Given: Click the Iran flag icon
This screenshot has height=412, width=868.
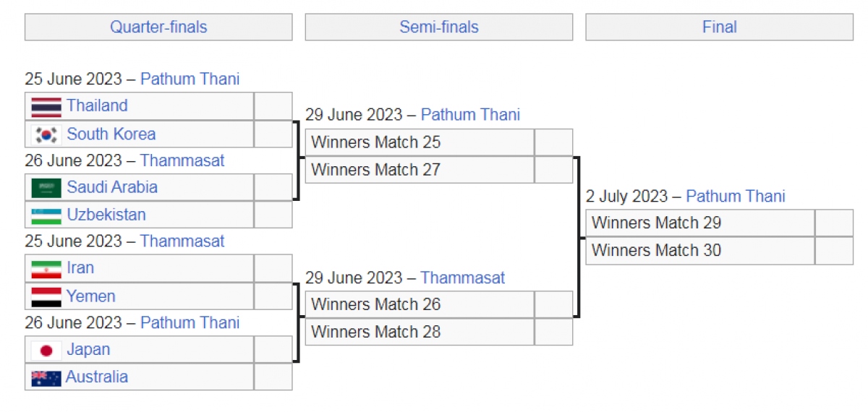Looking at the screenshot, I should coord(46,269).
